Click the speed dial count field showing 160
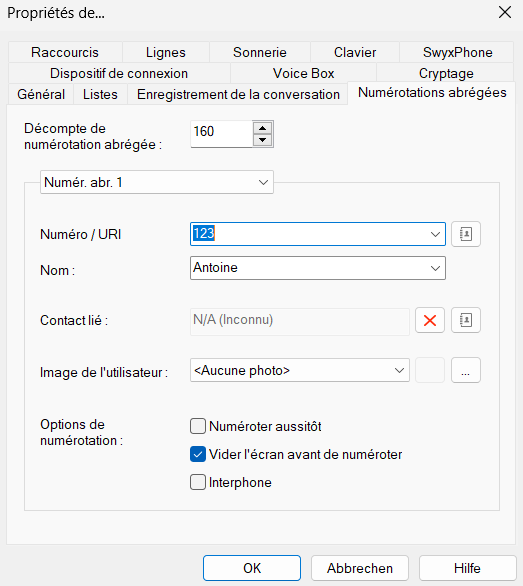The width and height of the screenshot is (523, 586). pos(222,134)
